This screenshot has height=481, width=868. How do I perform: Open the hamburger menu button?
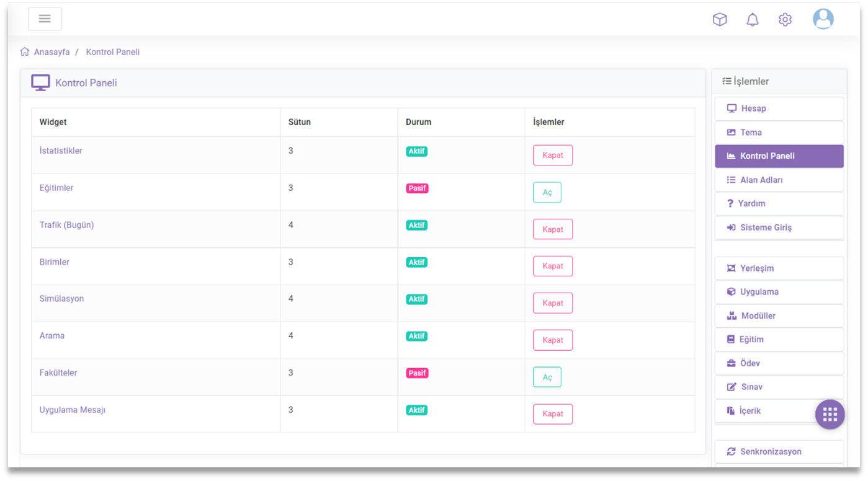pos(45,19)
